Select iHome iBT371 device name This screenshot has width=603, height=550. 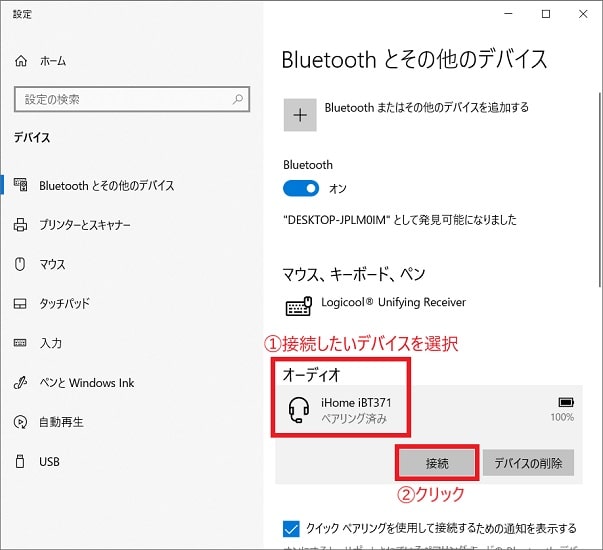point(356,403)
